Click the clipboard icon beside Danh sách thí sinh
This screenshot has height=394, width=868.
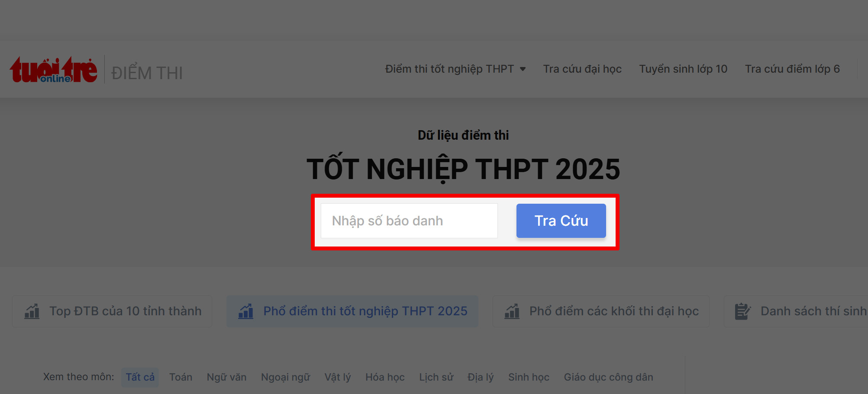(742, 311)
